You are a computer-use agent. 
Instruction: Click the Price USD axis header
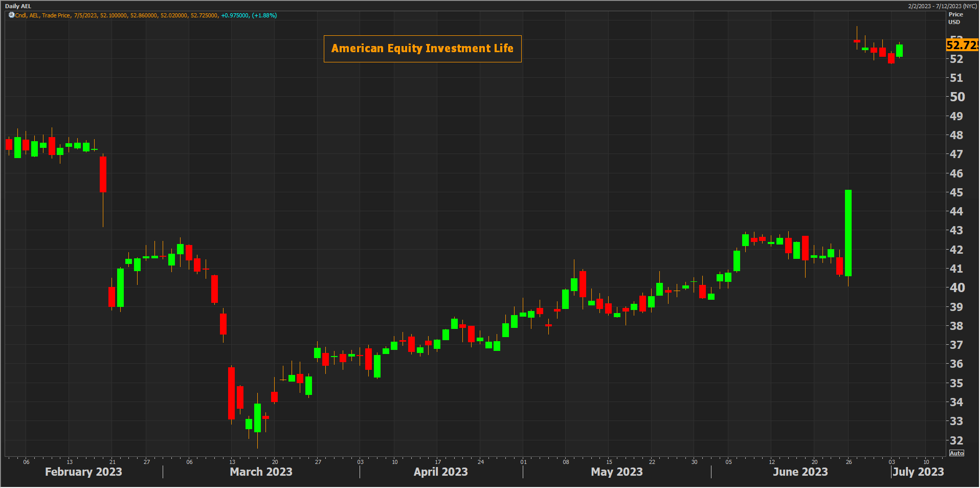tap(955, 18)
